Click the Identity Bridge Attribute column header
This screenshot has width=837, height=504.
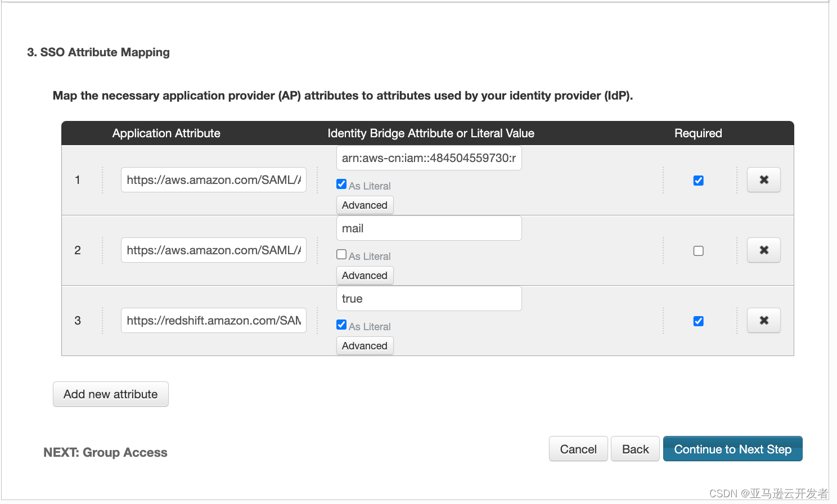point(431,133)
